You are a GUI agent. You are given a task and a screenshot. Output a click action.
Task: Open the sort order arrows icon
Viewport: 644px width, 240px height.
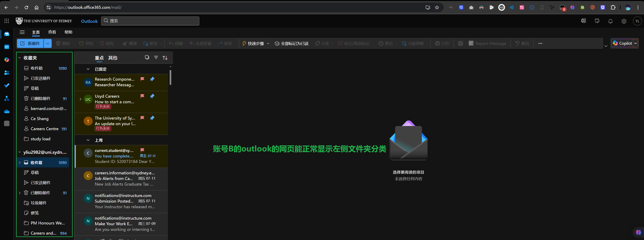point(165,58)
